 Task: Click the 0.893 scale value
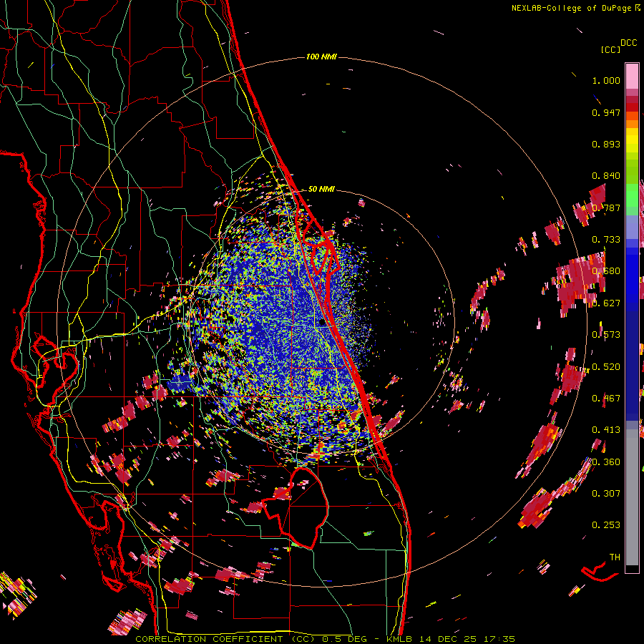606,144
